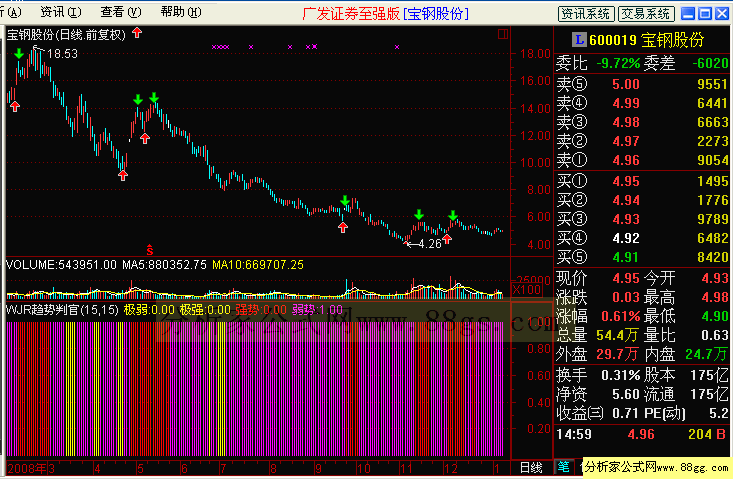Click the chart title 宝钢股份(日线.前复权)
733x479 pixels.
point(66,35)
